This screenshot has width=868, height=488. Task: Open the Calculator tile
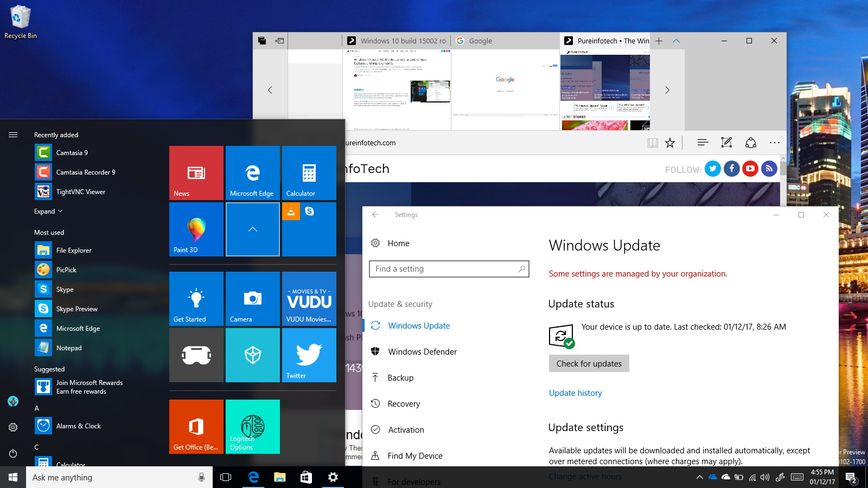pos(309,173)
